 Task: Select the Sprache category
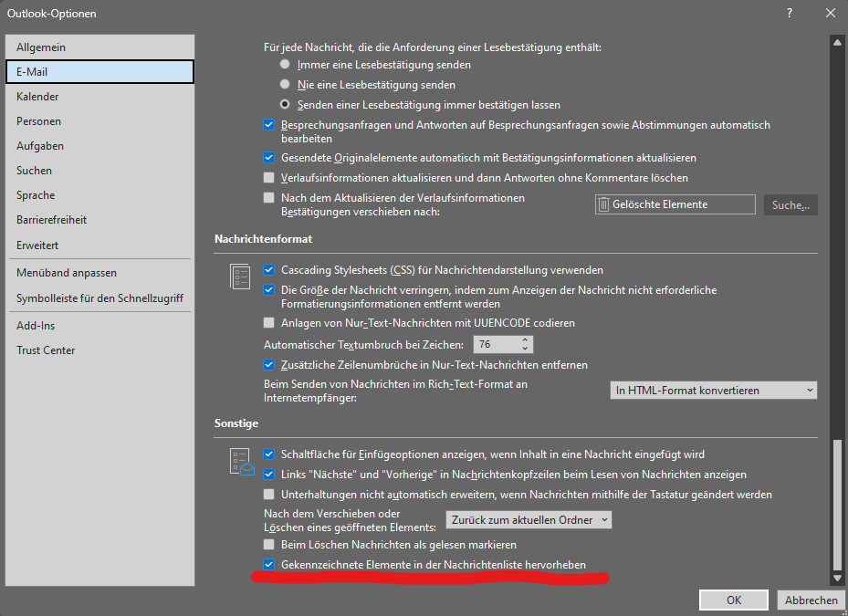point(99,195)
